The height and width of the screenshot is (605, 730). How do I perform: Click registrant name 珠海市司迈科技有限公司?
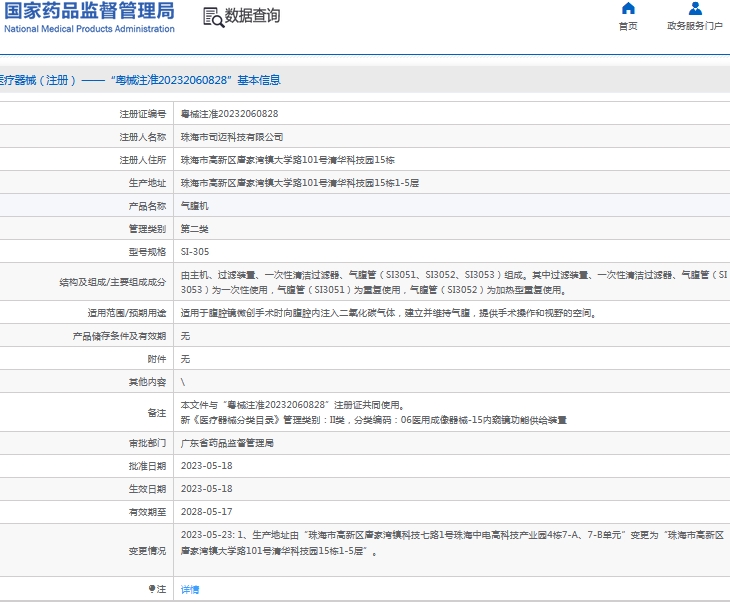pos(232,137)
